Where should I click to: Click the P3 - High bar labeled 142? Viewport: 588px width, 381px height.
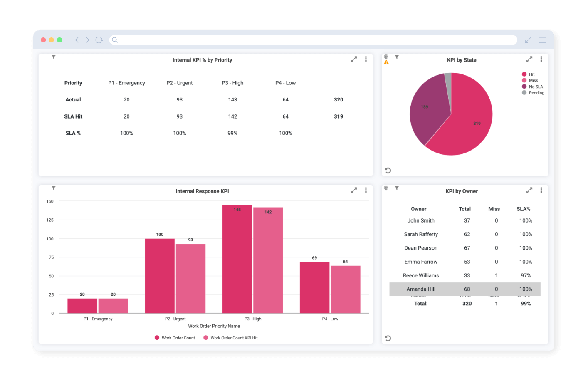tap(268, 260)
